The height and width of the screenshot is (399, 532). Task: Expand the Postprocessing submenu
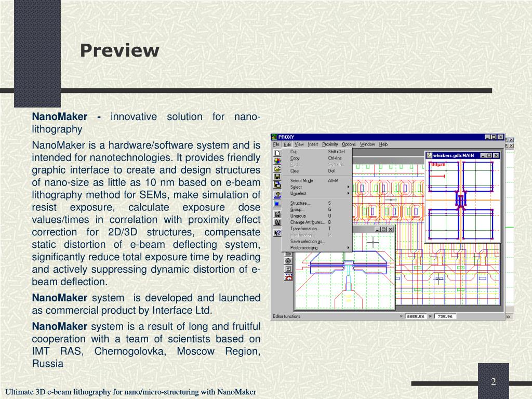click(317, 248)
